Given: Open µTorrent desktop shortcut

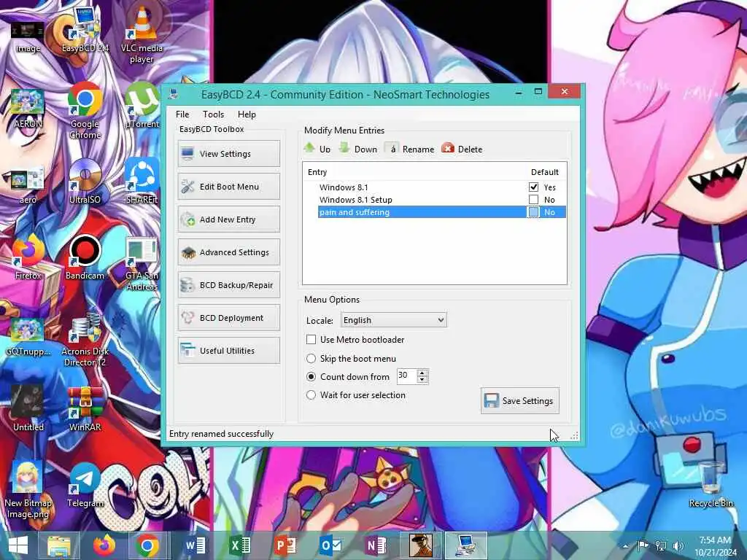Looking at the screenshot, I should point(142,106).
